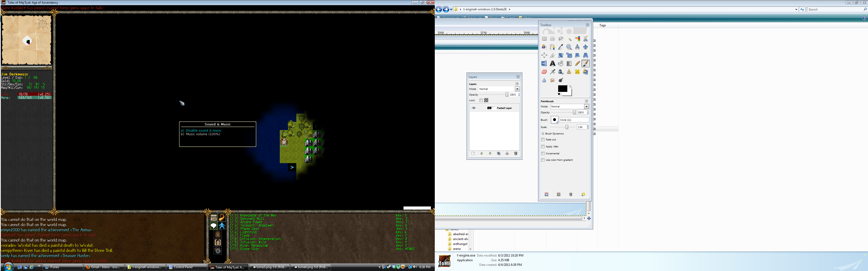Select the Alignment tool
Viewport: 868px width, 271px height.
tap(544, 55)
